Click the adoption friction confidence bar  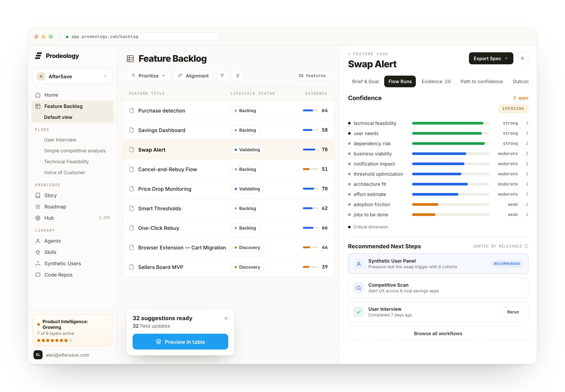click(x=450, y=205)
